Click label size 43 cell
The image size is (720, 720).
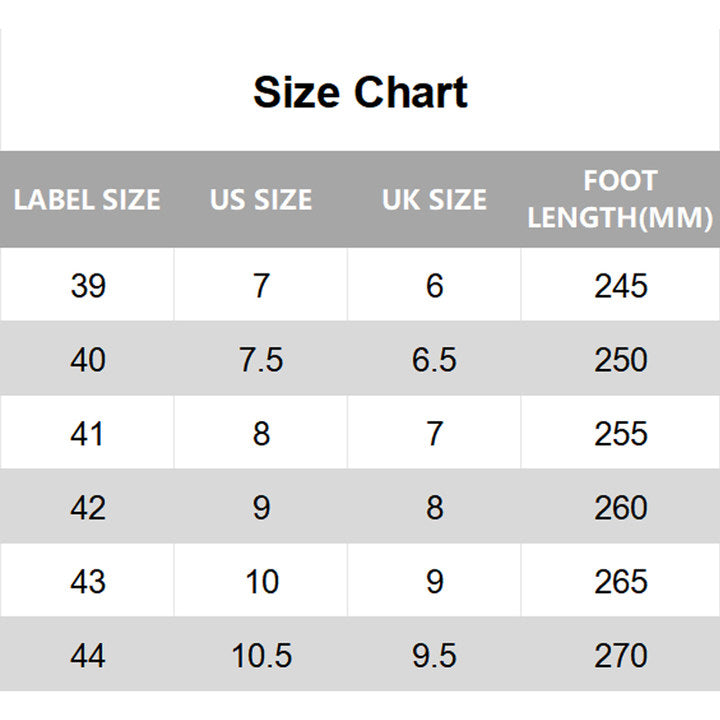click(88, 582)
